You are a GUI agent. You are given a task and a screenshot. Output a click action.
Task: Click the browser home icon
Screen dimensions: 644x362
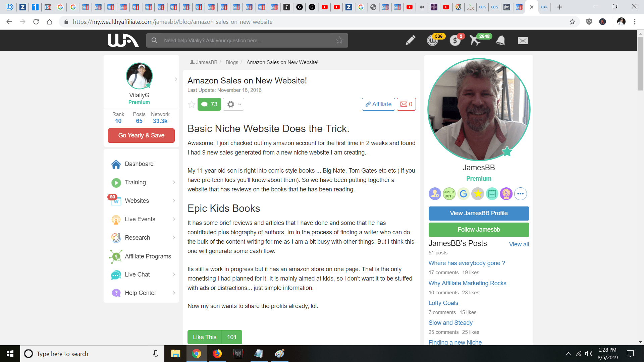click(49, 22)
